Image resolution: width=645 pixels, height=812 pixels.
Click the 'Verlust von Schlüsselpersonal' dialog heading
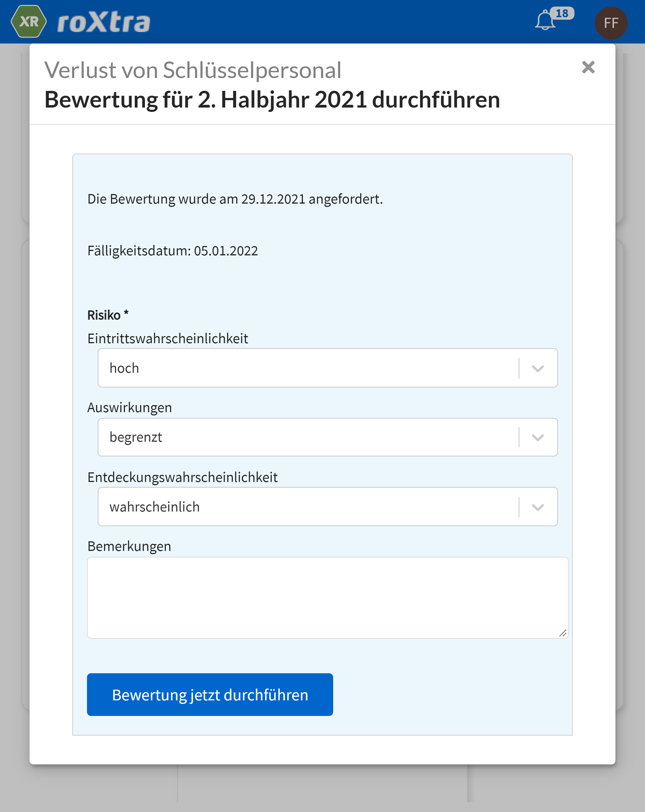pos(193,70)
